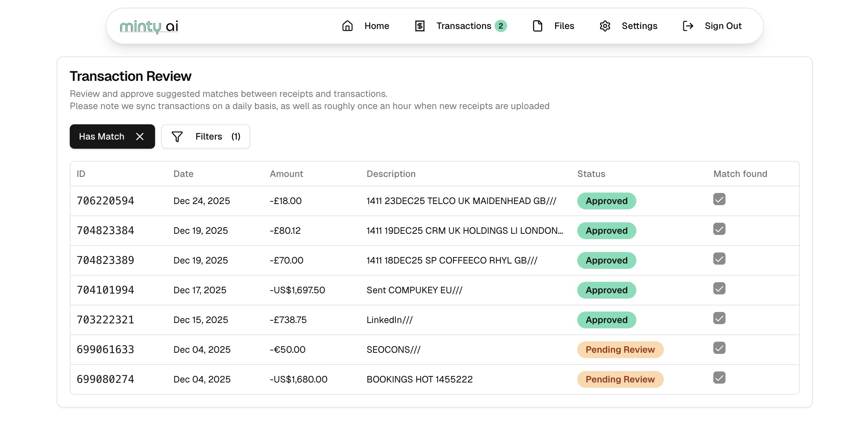Click the green badge showing 2 pending transactions
Viewport: 868px width, 421px height.
tap(501, 26)
